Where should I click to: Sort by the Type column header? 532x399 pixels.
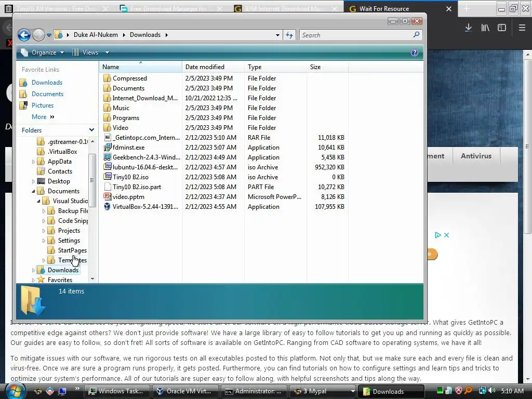[x=275, y=67]
